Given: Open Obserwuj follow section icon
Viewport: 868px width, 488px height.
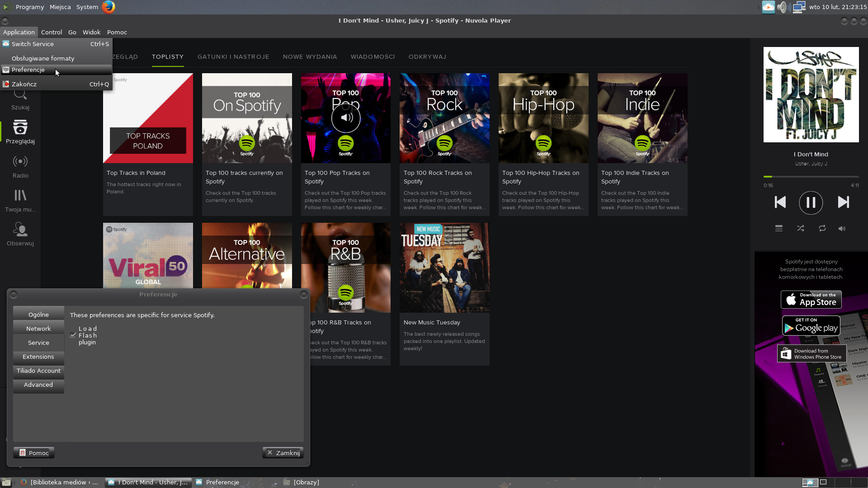Looking at the screenshot, I should tap(20, 234).
